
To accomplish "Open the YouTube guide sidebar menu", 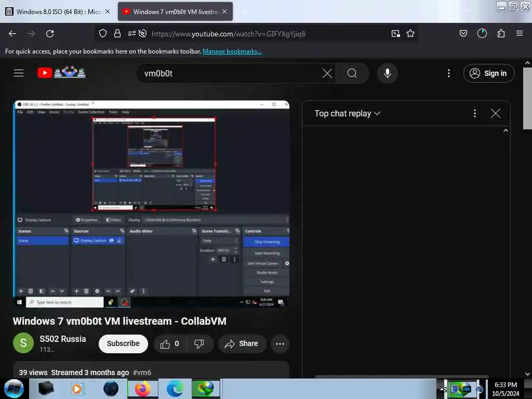I will [x=19, y=73].
